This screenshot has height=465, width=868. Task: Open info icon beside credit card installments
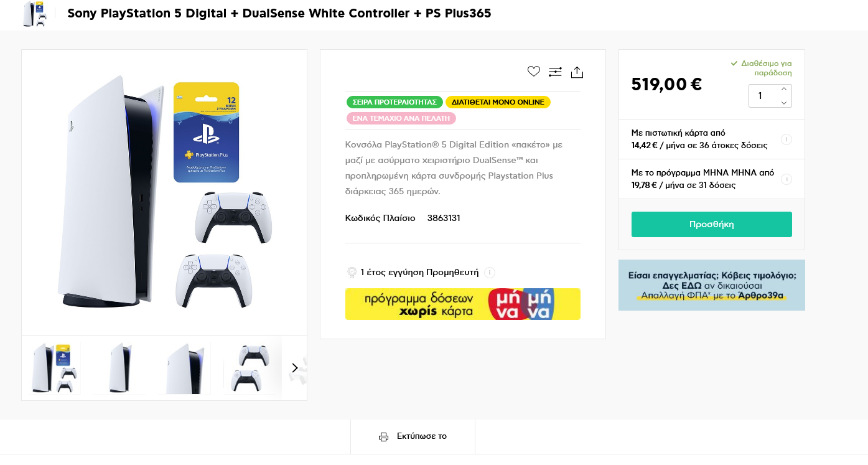point(786,139)
